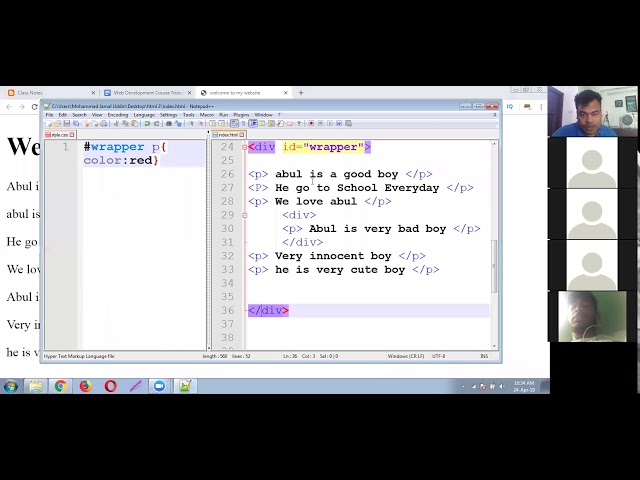Open the Search menu
Image resolution: width=640 pixels, height=480 pixels.
80,115
